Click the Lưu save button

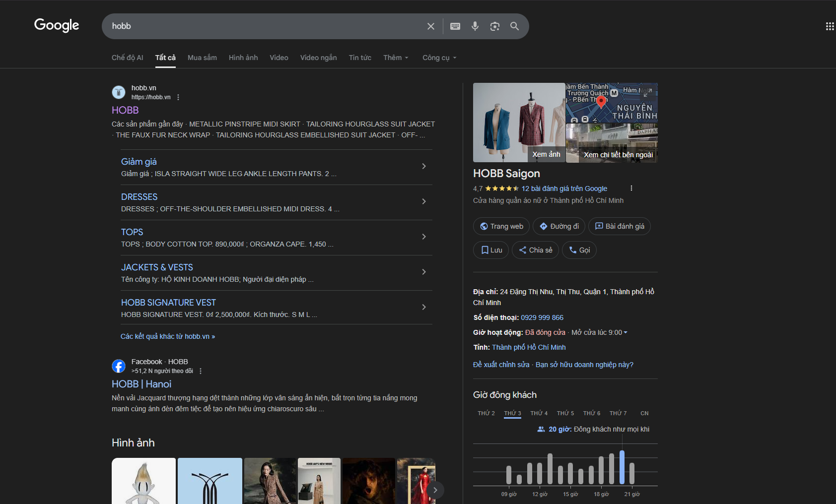coord(491,250)
